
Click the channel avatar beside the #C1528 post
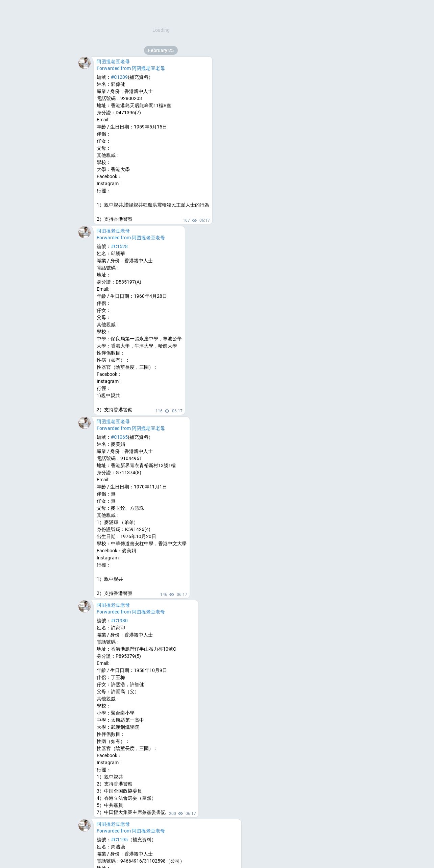(85, 232)
